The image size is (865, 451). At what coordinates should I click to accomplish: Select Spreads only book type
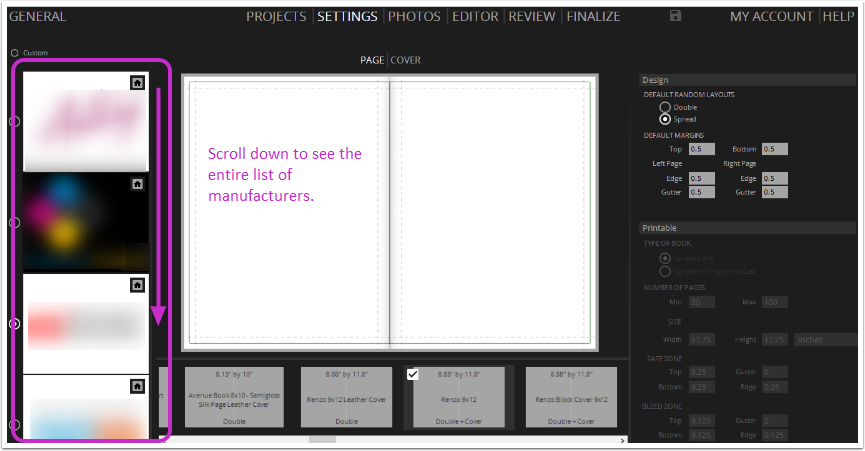tap(665, 258)
